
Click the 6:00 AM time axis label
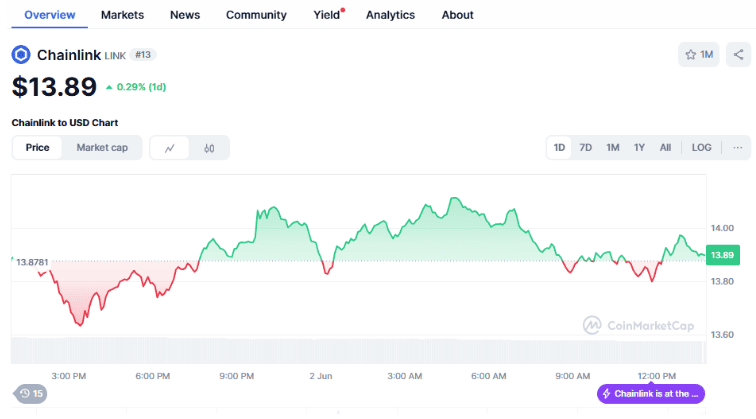click(x=488, y=376)
